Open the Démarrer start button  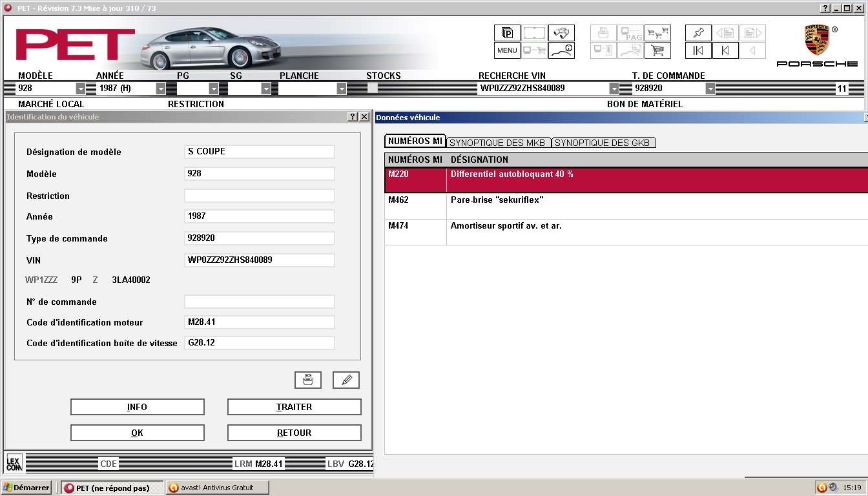point(27,488)
